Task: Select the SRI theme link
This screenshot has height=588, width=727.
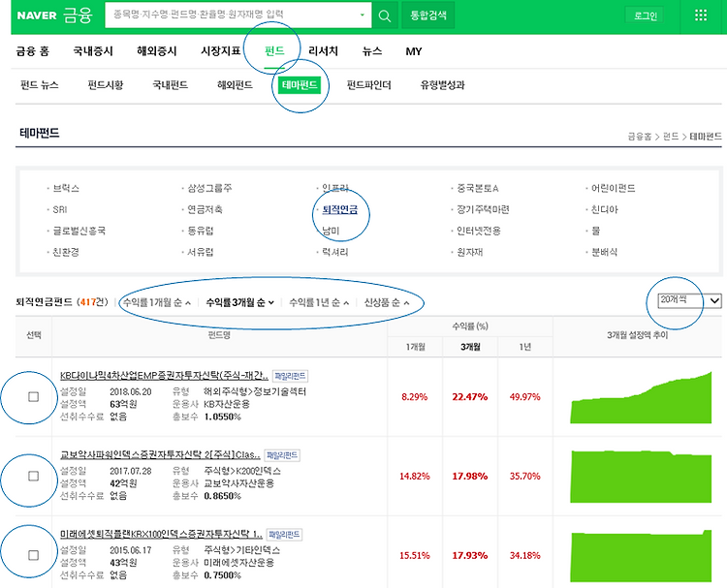Action: [x=60, y=210]
